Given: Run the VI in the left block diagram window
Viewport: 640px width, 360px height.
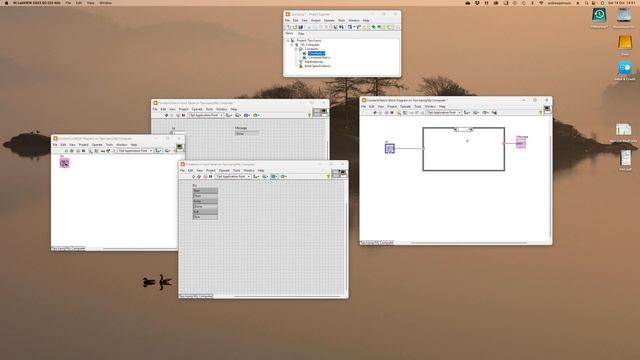Looking at the screenshot, I should (x=66, y=151).
